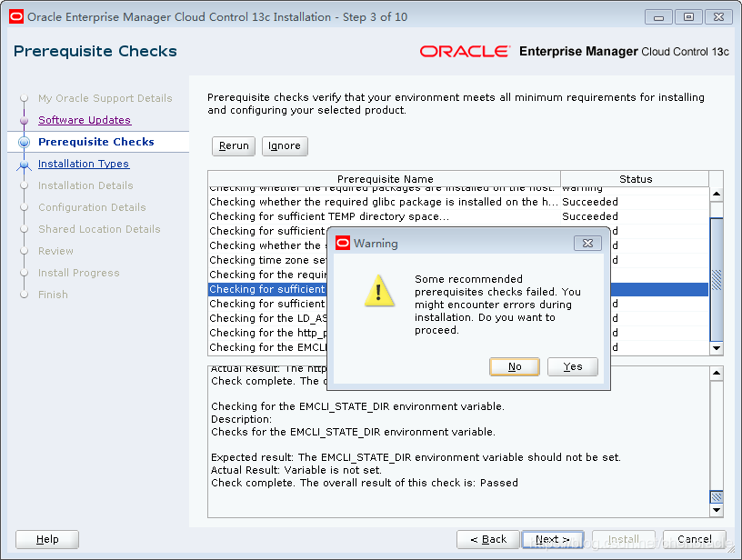The image size is (742, 560).
Task: Click the Back button
Action: 488,539
